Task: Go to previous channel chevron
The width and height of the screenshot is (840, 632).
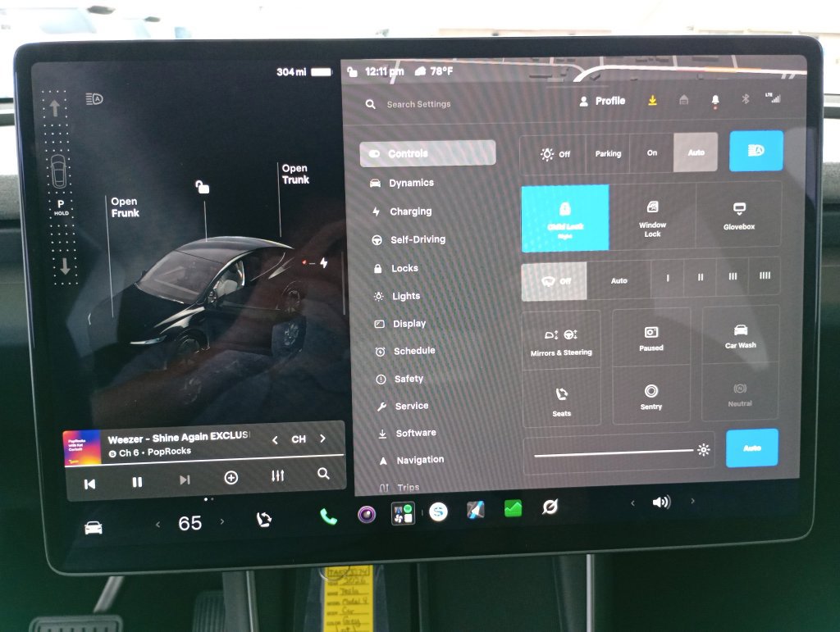Action: [275, 440]
